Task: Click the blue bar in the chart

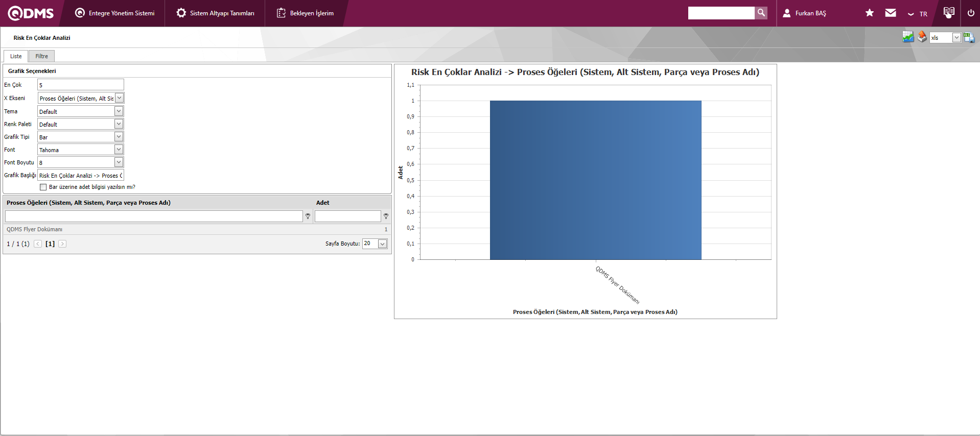Action: click(596, 180)
